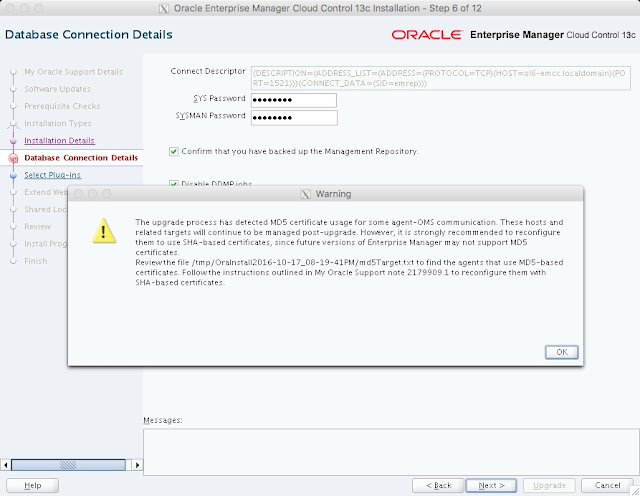Click the red current-step marker icon
Screen dimensions: 640x496
[13, 158]
